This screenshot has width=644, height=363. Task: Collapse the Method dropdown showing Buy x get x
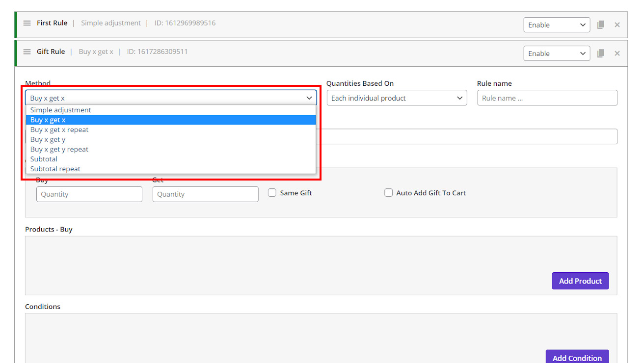coord(171,98)
